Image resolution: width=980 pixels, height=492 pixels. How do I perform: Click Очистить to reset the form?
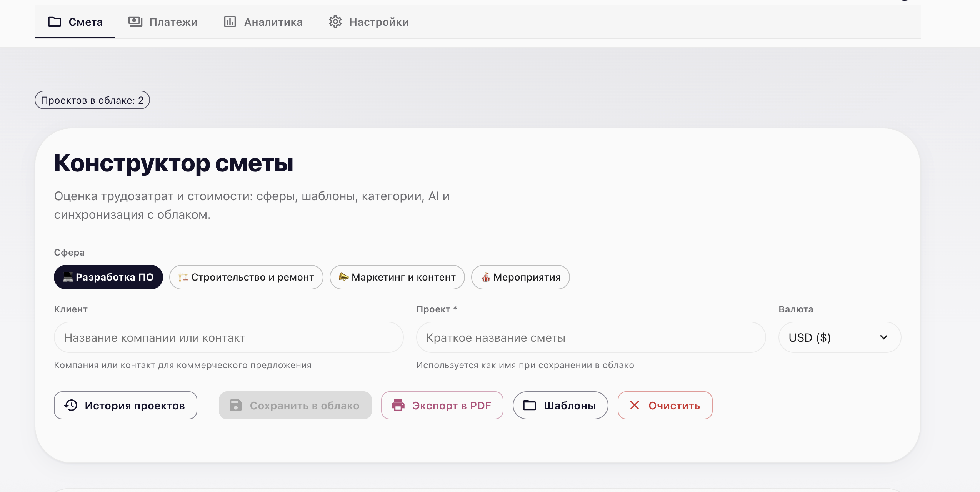(665, 406)
